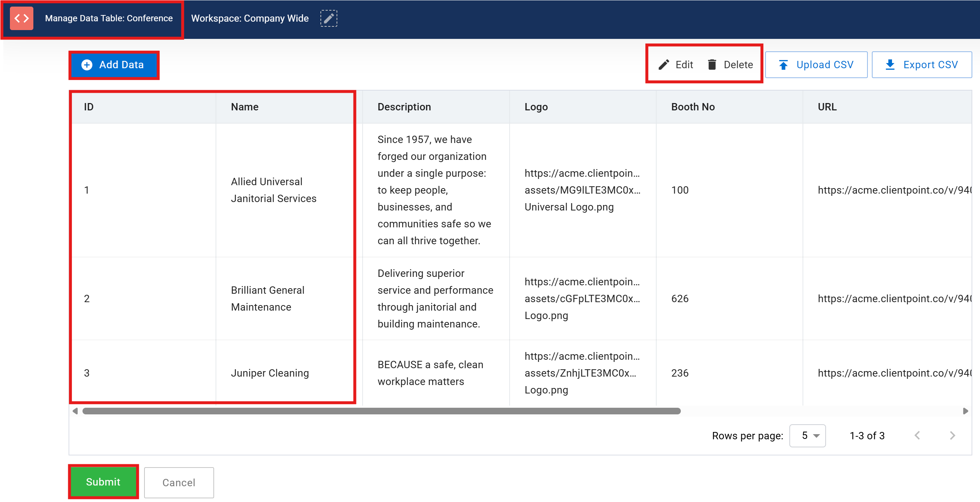Click Workspace: Company Wide label

point(250,18)
